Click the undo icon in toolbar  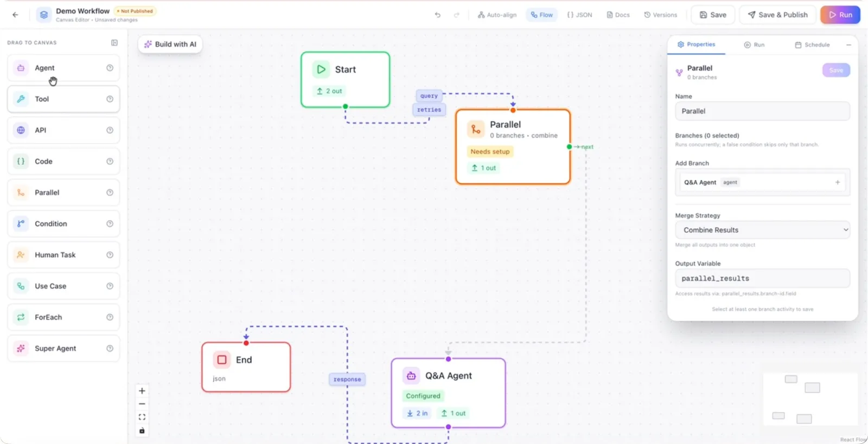click(437, 15)
